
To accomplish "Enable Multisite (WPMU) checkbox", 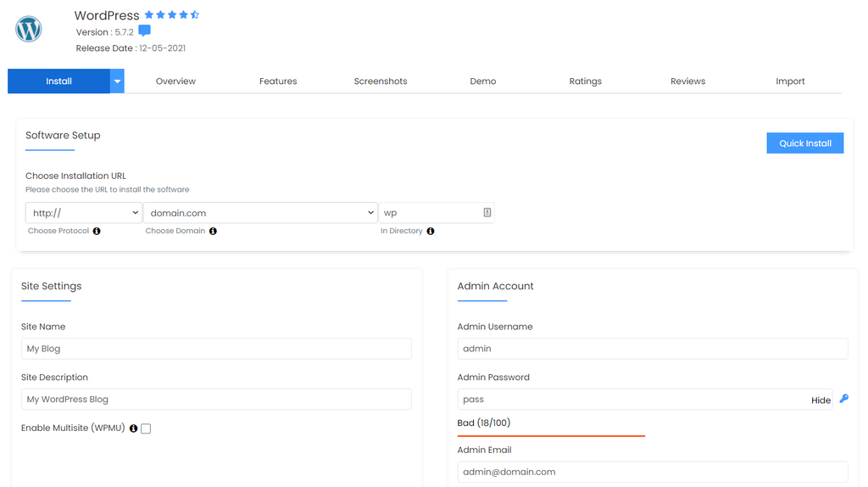I will click(146, 429).
